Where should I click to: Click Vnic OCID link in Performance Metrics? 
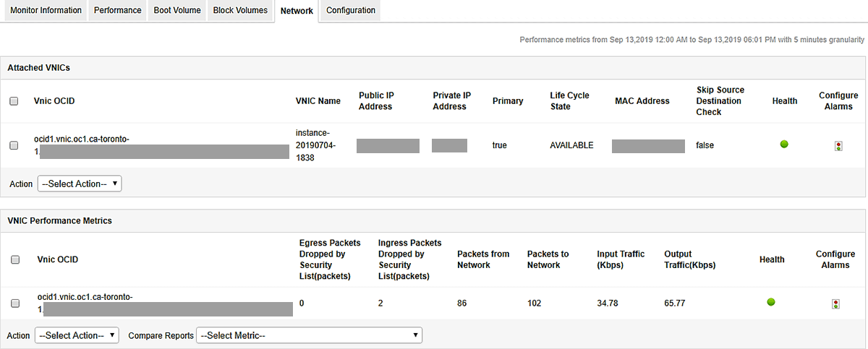click(85, 297)
